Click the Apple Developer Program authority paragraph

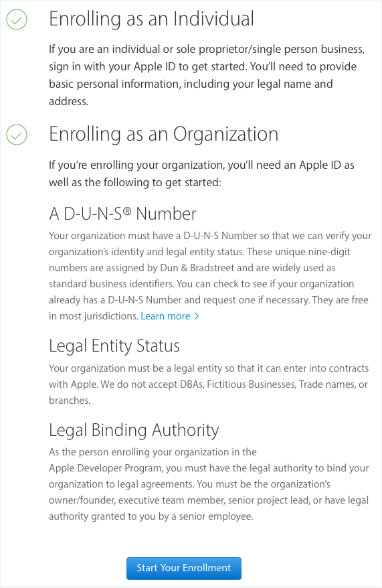click(209, 484)
